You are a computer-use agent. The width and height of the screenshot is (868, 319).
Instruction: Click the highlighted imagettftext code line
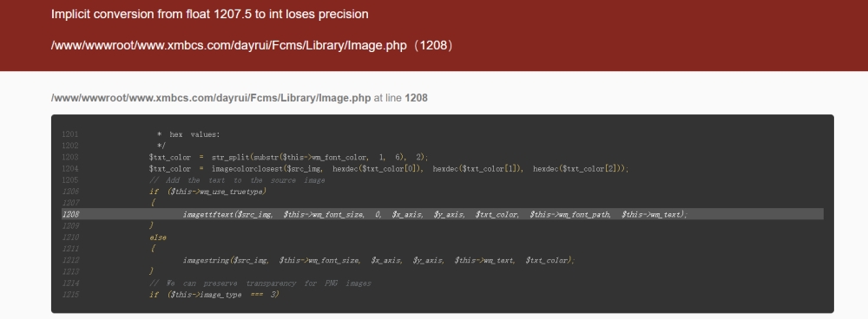tap(435, 214)
